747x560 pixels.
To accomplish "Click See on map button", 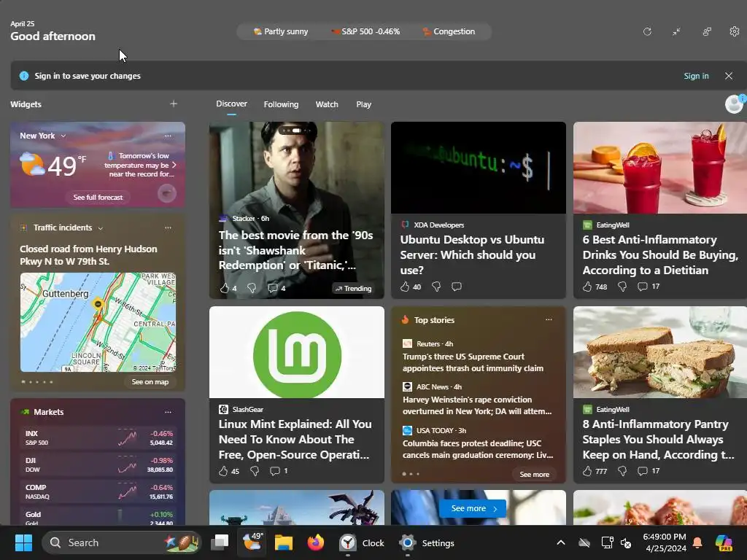I will click(x=150, y=382).
